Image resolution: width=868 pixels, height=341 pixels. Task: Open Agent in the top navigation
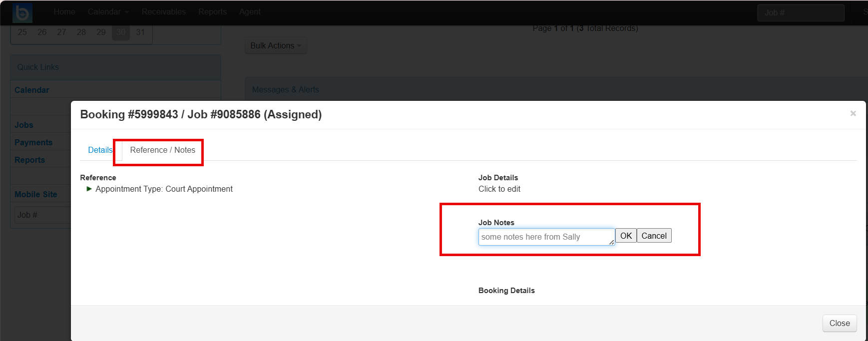(x=250, y=12)
